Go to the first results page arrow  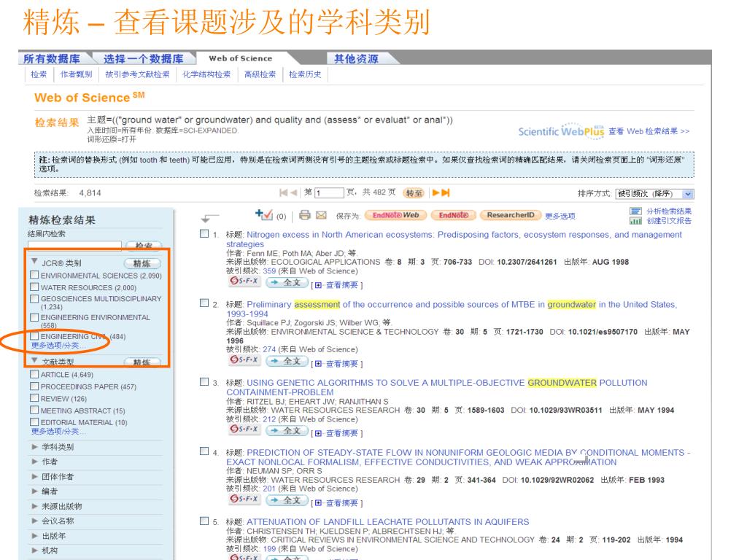284,192
